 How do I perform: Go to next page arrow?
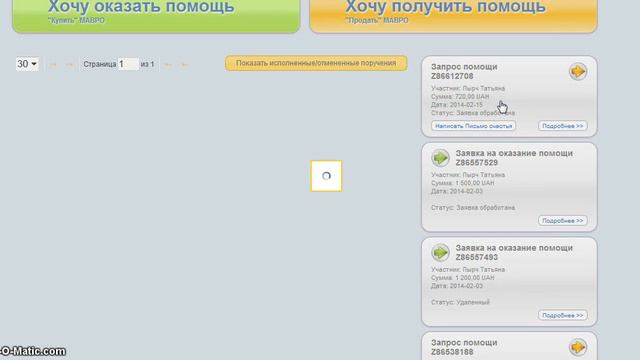tap(167, 64)
